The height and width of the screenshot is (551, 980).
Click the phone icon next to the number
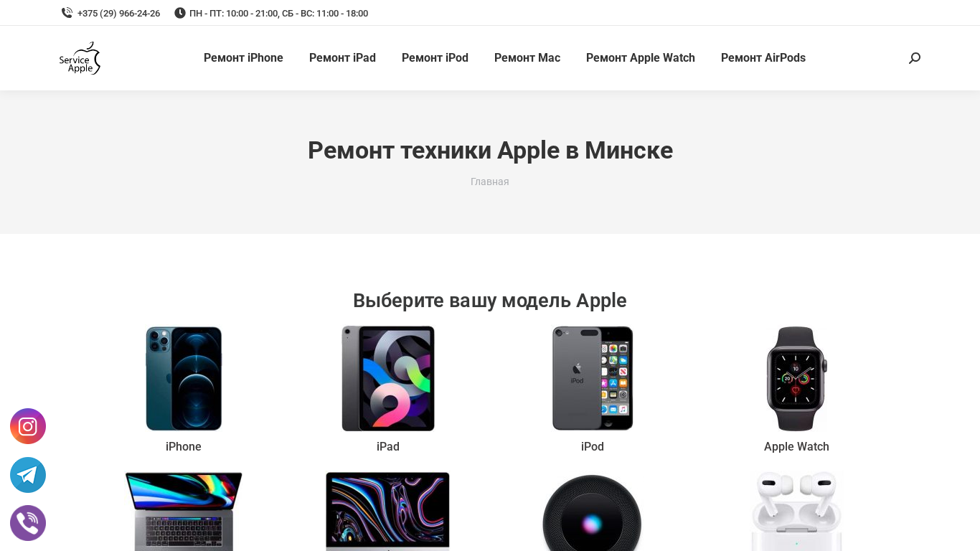click(x=67, y=13)
